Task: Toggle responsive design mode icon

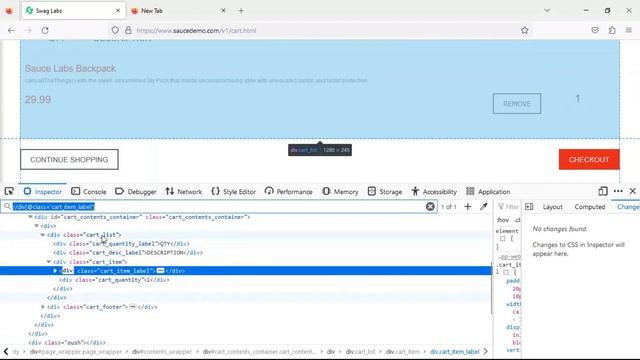Action: pyautogui.click(x=603, y=191)
